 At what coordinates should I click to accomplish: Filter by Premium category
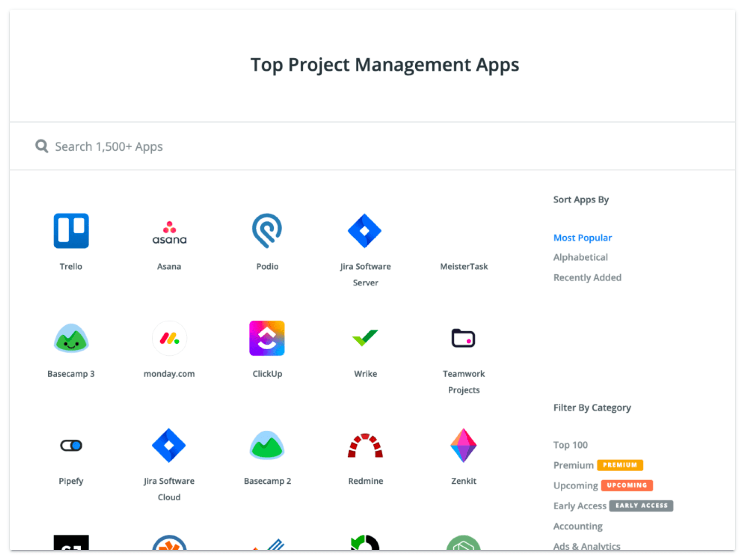click(x=574, y=465)
